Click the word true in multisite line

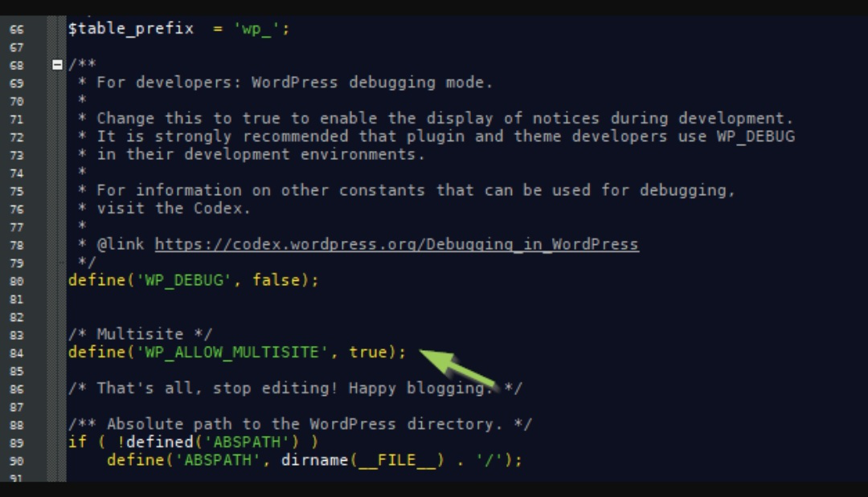[367, 352]
